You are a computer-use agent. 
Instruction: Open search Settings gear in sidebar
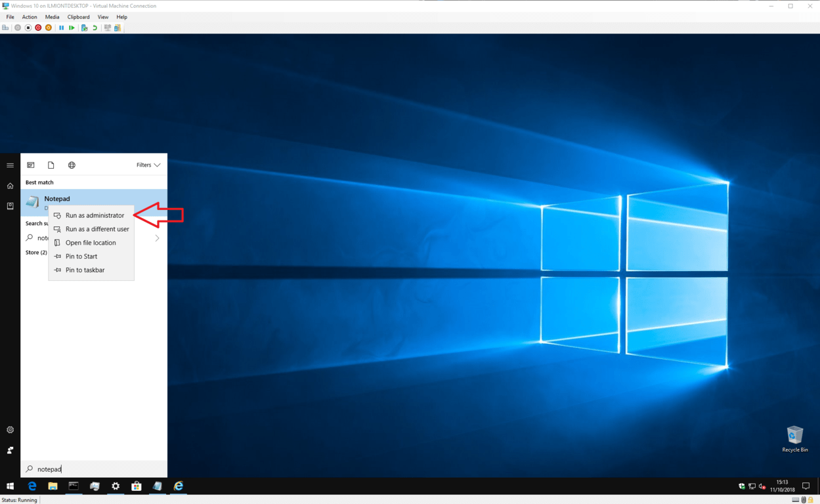[x=10, y=430]
